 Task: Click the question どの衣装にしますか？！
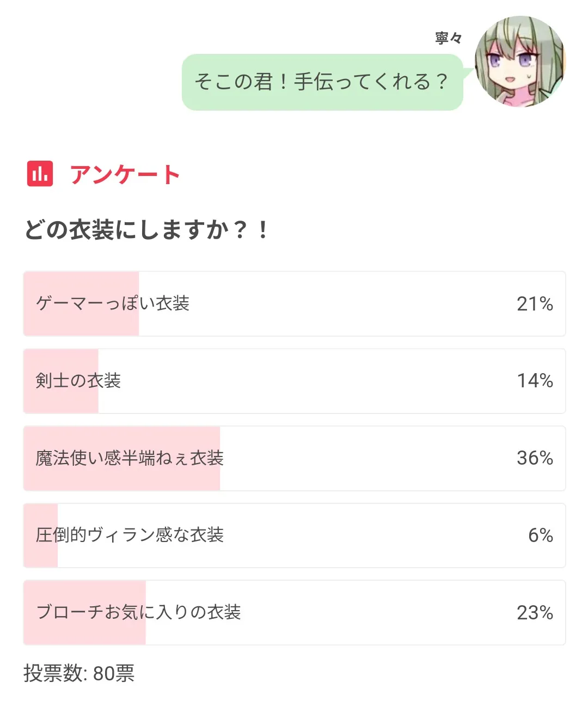(x=147, y=230)
